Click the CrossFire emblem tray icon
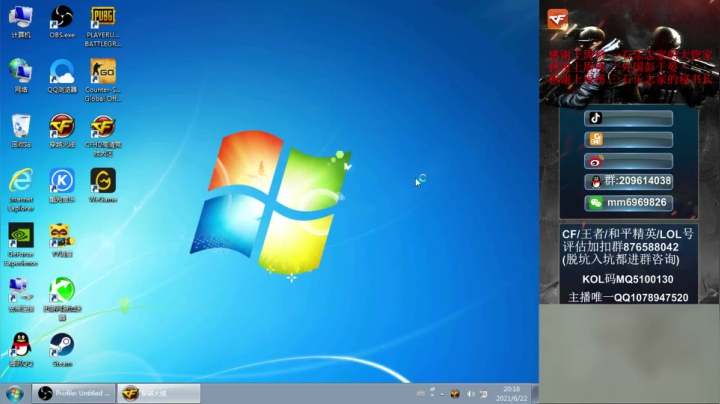 pyautogui.click(x=455, y=394)
